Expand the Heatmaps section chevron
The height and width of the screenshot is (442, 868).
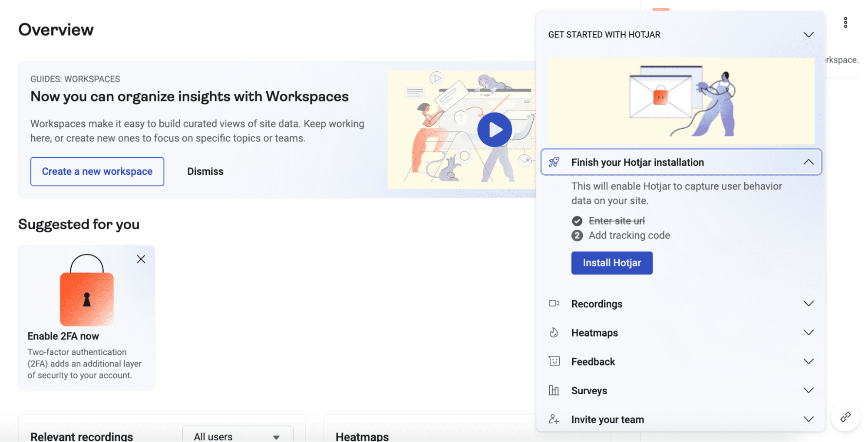(808, 333)
